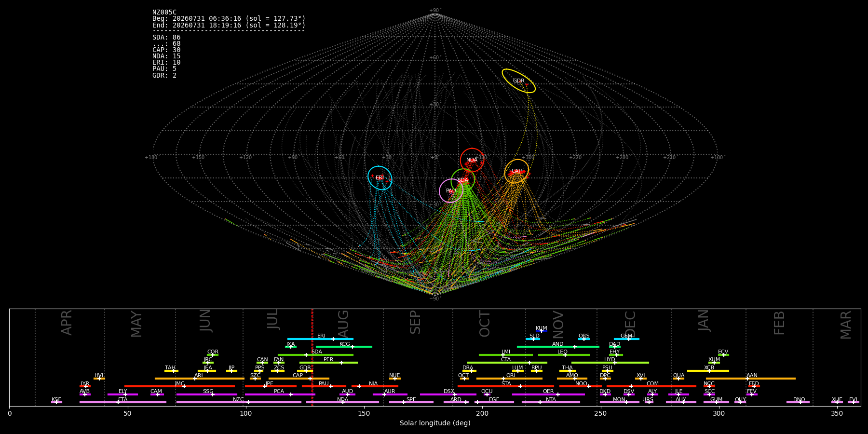Select the AAN shower bar
868x434 pixels.
click(x=751, y=379)
